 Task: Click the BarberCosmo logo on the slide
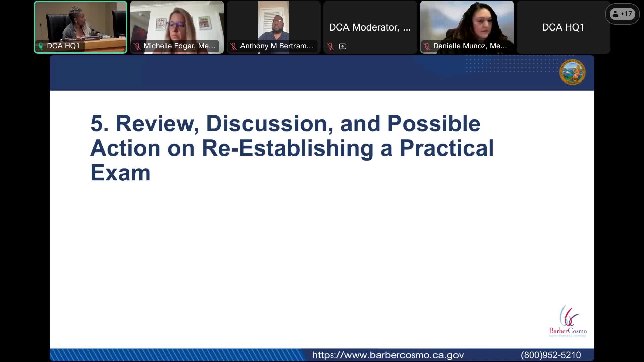click(568, 321)
